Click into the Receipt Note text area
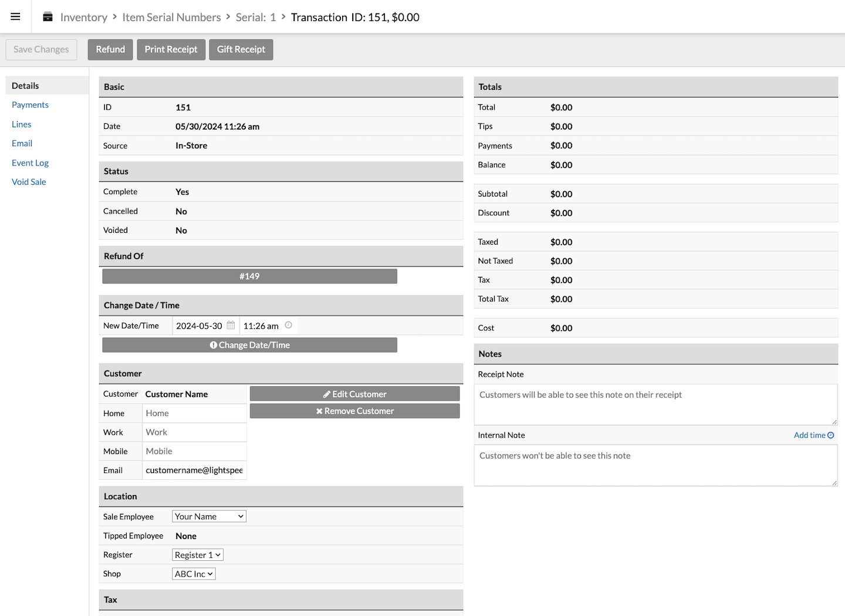This screenshot has width=845, height=616. click(655, 404)
